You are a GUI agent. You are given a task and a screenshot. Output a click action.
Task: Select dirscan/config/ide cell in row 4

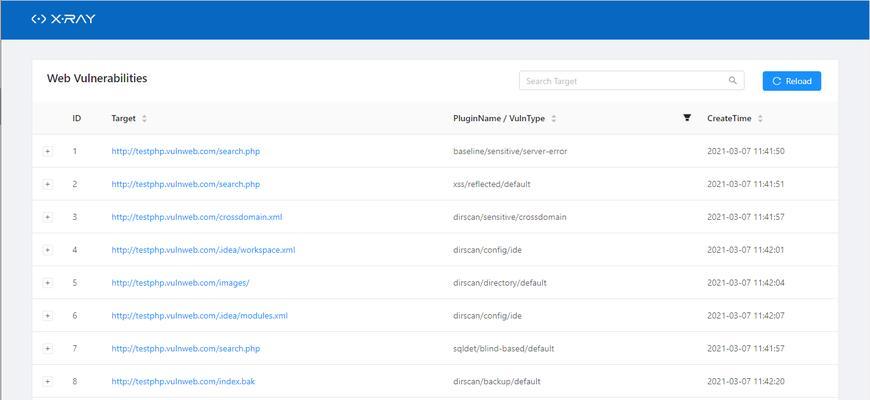(487, 250)
